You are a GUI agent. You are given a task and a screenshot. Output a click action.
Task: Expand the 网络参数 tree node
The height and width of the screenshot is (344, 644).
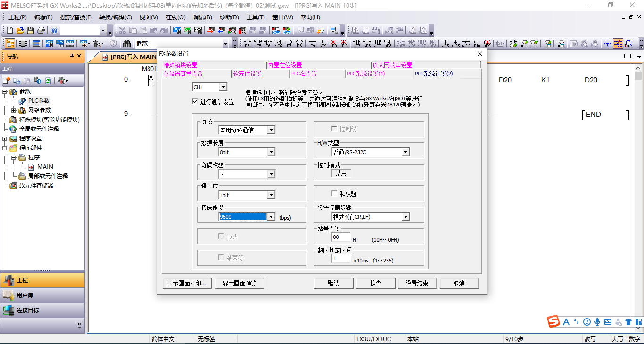(13, 110)
